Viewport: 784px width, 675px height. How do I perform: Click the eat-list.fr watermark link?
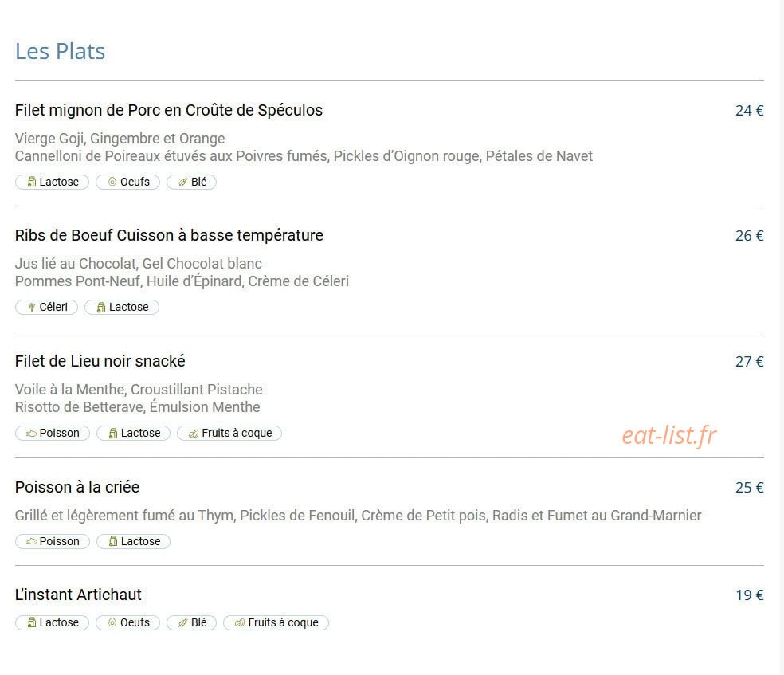click(669, 435)
